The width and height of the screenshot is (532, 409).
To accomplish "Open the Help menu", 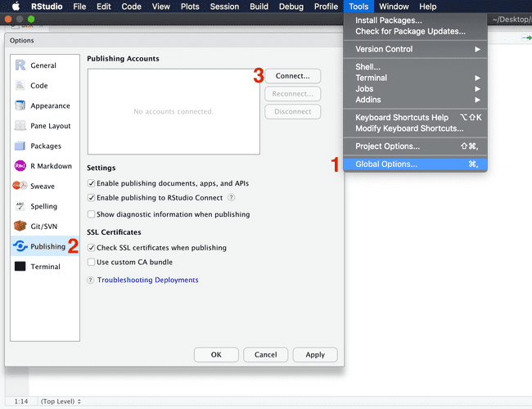I will (x=428, y=7).
